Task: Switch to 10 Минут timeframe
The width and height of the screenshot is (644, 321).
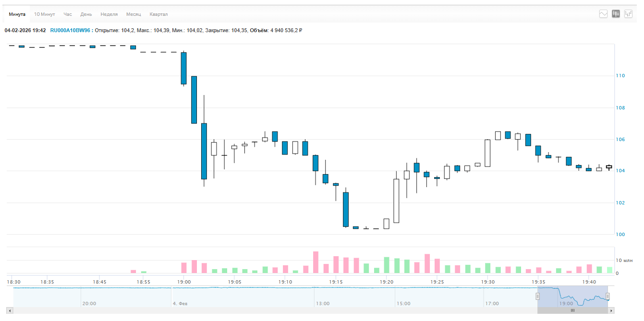Action: (45, 14)
